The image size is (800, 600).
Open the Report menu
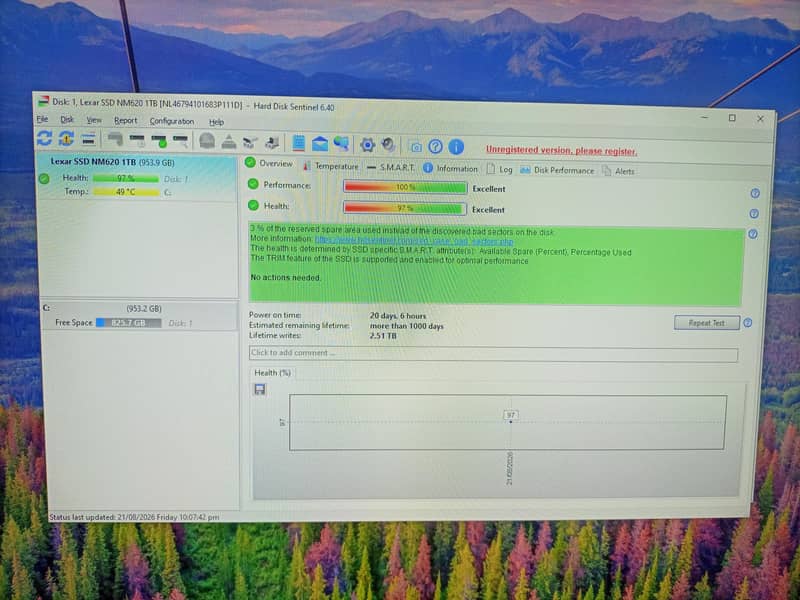pyautogui.click(x=126, y=120)
